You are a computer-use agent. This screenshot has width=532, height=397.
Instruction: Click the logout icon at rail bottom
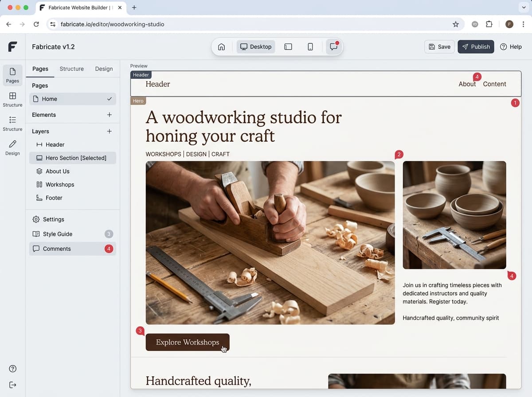click(12, 385)
